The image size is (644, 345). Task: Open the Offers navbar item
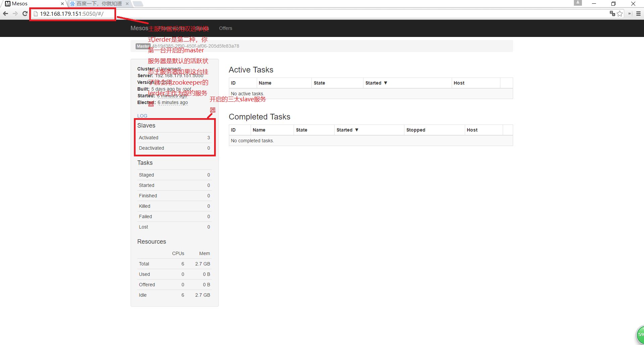tap(226, 28)
